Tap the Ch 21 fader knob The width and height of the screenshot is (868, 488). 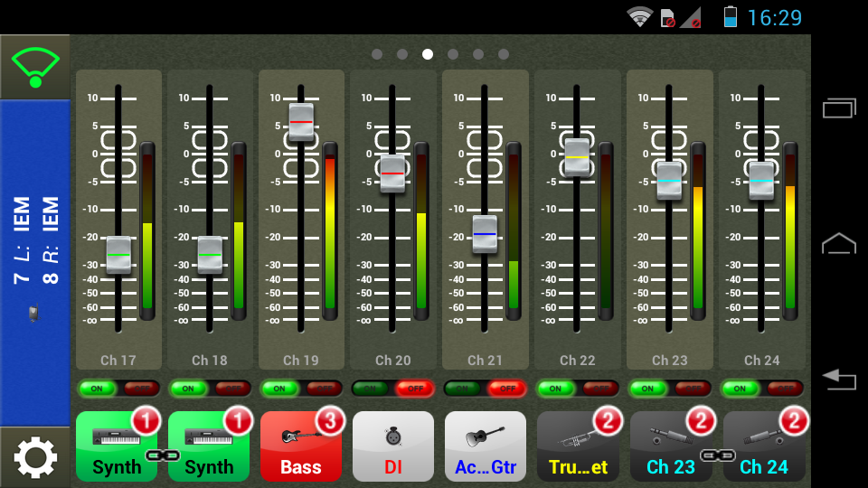point(485,235)
